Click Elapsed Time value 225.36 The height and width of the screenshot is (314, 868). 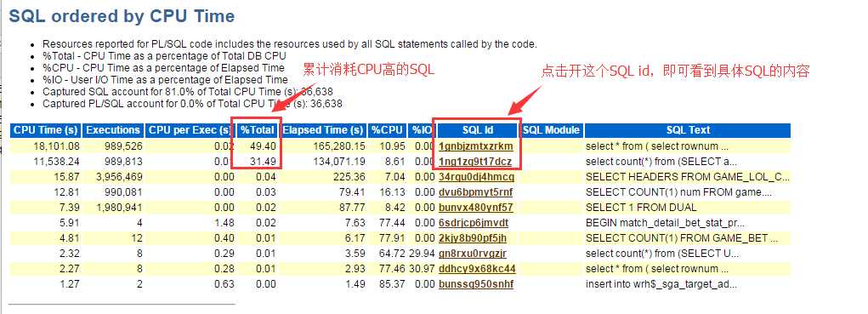pos(351,177)
